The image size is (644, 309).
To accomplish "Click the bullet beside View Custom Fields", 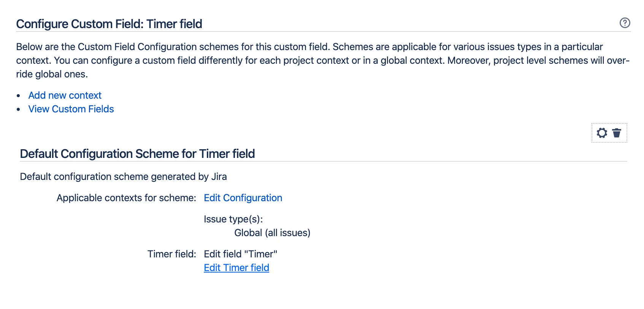I will (x=18, y=109).
